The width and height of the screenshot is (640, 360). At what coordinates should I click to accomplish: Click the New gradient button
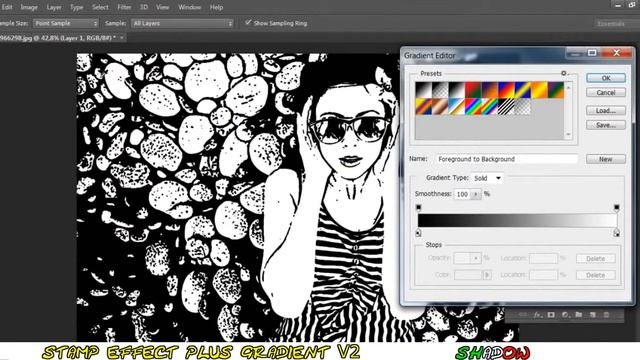[606, 159]
